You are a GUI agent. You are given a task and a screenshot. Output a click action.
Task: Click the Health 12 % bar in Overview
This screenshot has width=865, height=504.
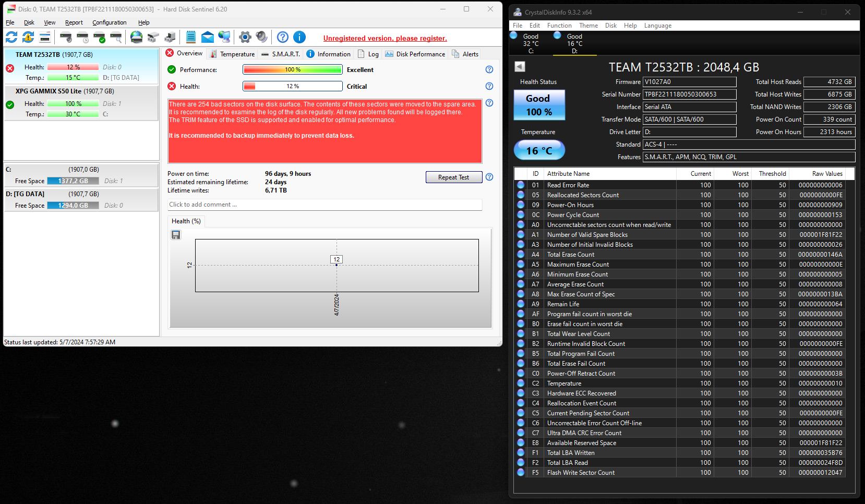tap(293, 86)
